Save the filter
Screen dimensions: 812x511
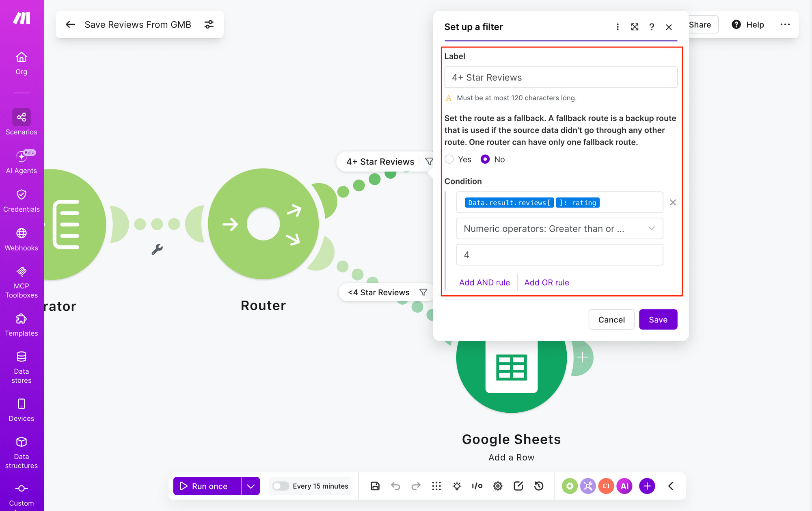point(658,320)
